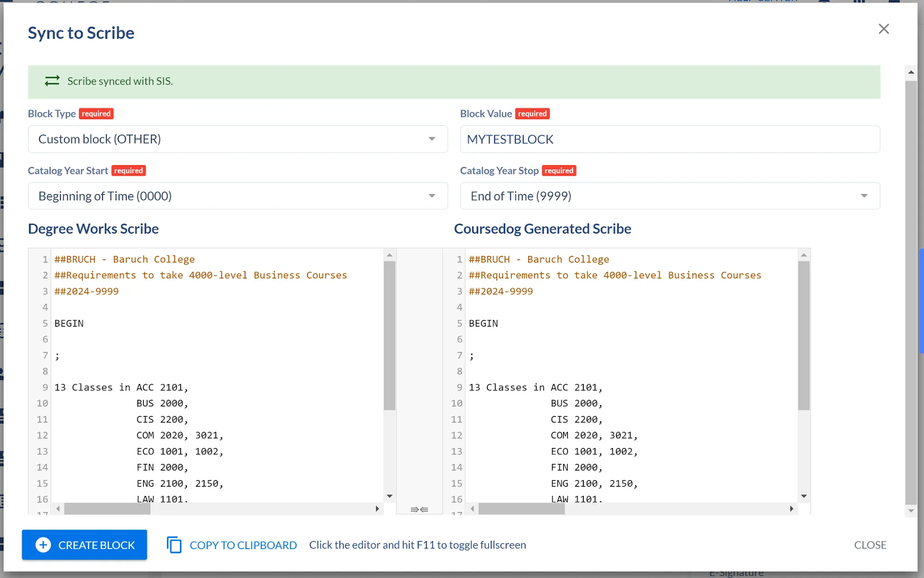Click '##2024-9999' in Degree Works editor
924x578 pixels.
[87, 291]
